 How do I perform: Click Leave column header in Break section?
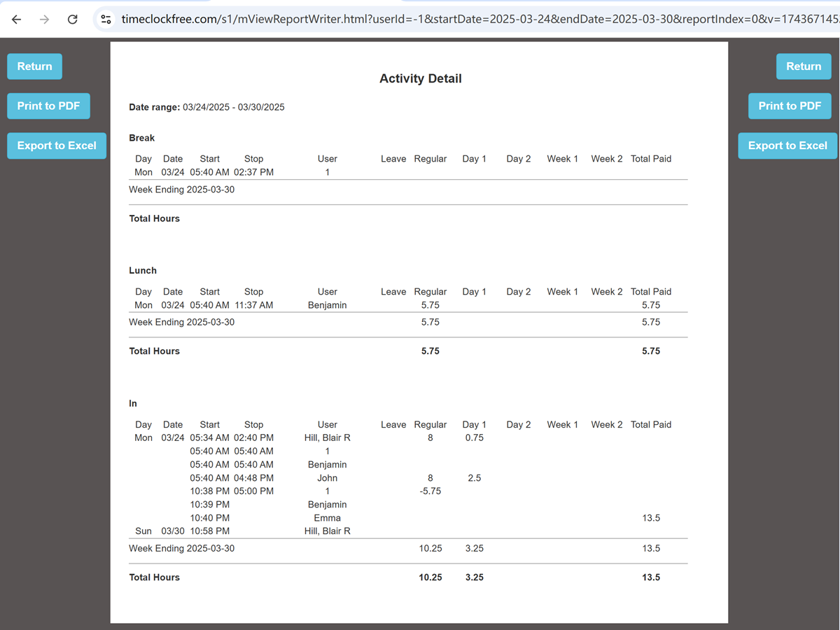pos(393,159)
